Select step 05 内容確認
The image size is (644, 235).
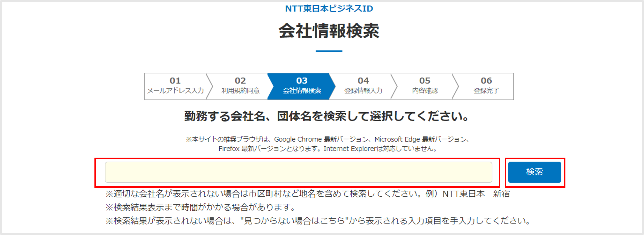click(425, 86)
